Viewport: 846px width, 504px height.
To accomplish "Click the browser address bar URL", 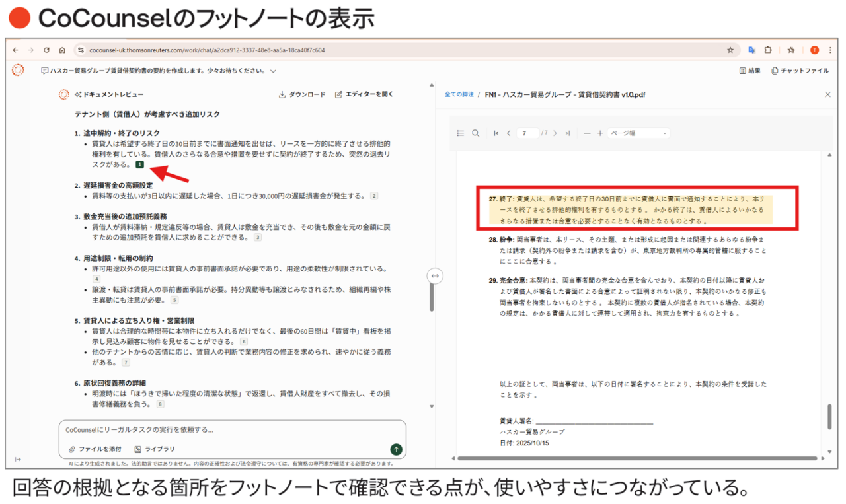I will (x=207, y=50).
